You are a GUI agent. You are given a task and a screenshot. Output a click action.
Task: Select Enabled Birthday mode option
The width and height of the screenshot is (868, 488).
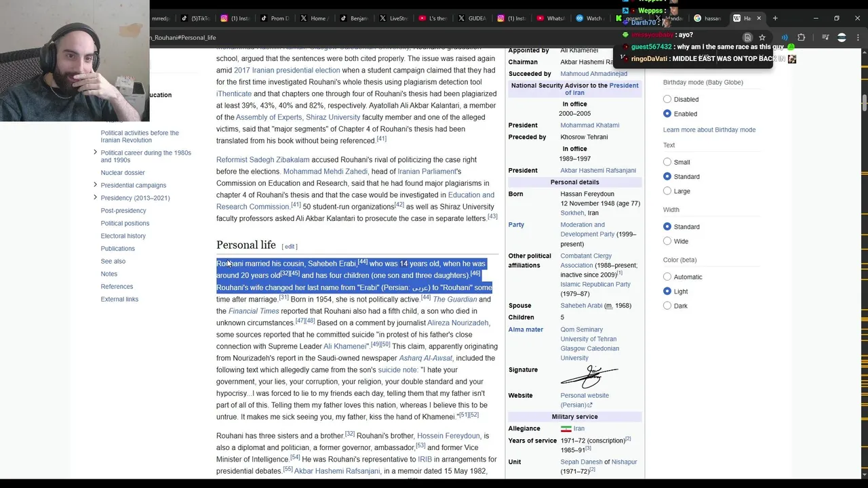coord(667,114)
